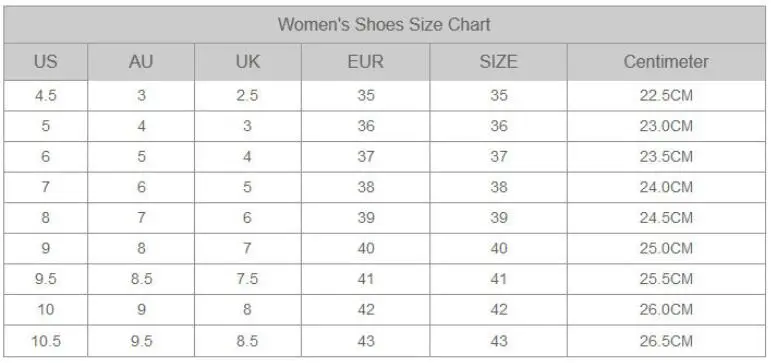Select the 26.5CM cell

point(666,341)
